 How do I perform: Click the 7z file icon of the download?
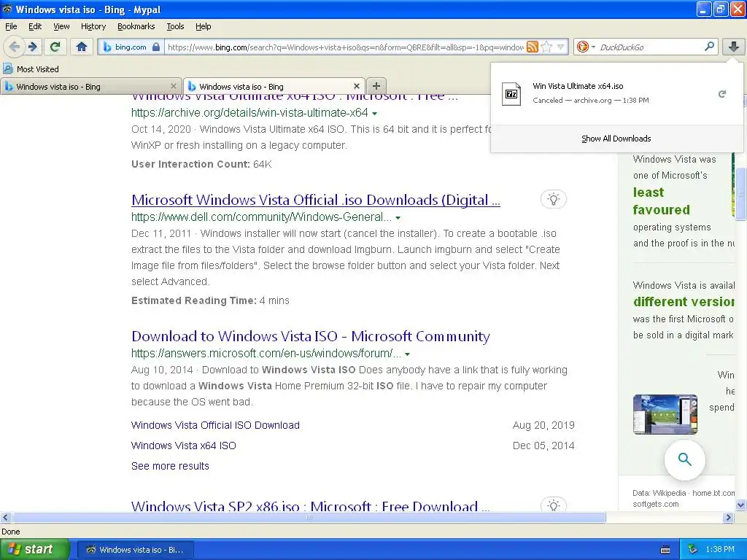[x=511, y=93]
